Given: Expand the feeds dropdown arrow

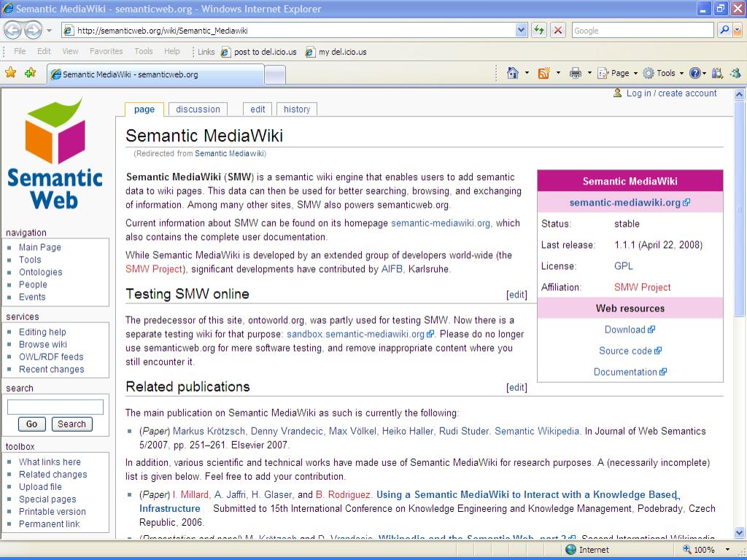Looking at the screenshot, I should point(558,73).
